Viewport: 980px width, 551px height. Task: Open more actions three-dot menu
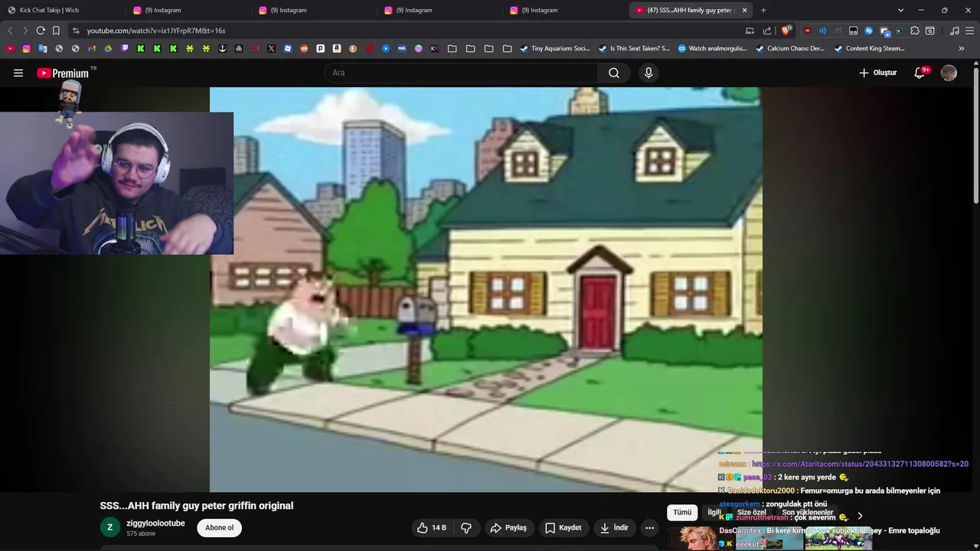pyautogui.click(x=649, y=527)
